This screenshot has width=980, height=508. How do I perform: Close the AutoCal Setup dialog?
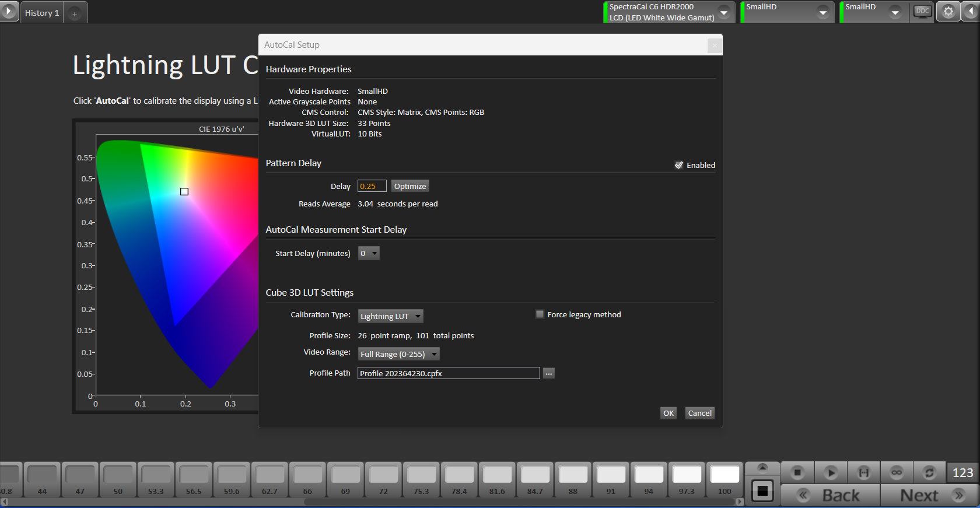tap(714, 45)
